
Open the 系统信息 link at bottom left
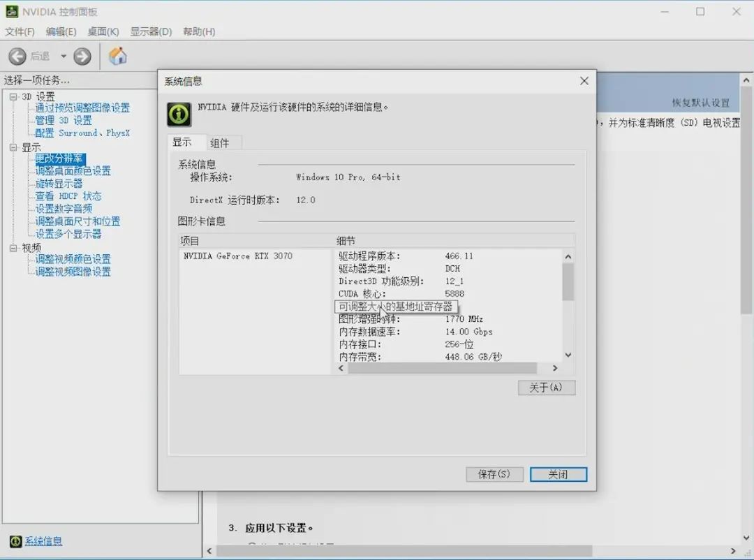pyautogui.click(x=43, y=541)
